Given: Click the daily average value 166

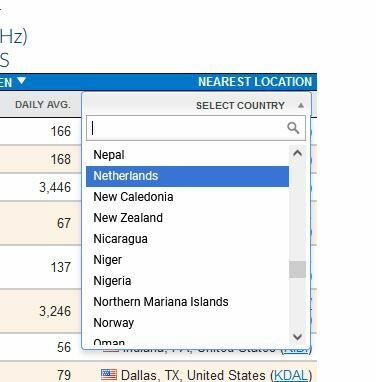Looking at the screenshot, I should [61, 131].
